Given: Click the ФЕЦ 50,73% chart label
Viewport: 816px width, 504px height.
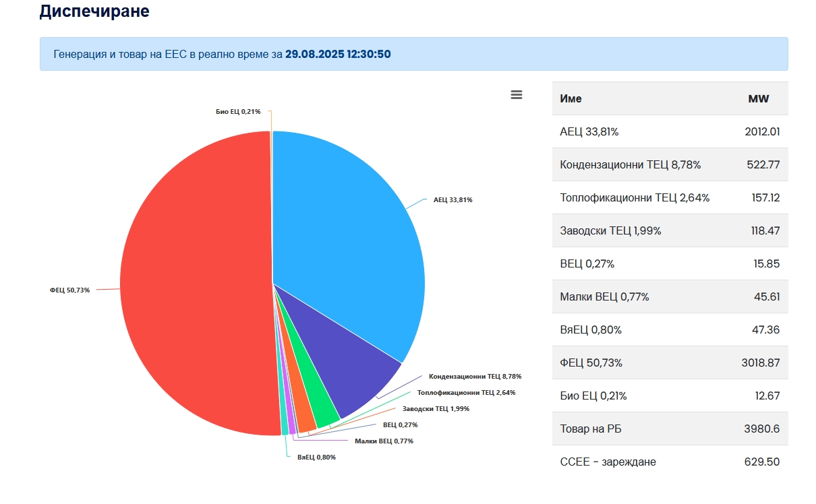Looking at the screenshot, I should pos(69,290).
